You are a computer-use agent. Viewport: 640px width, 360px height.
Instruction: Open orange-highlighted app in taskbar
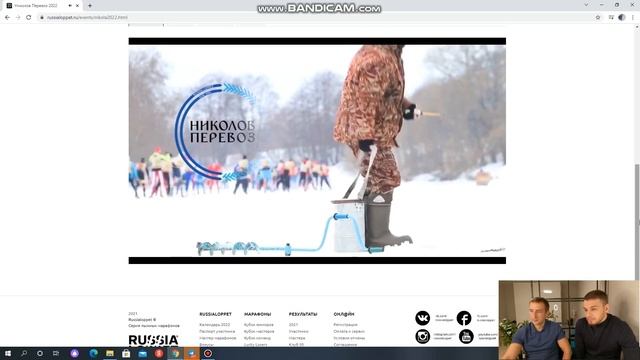[x=191, y=353]
